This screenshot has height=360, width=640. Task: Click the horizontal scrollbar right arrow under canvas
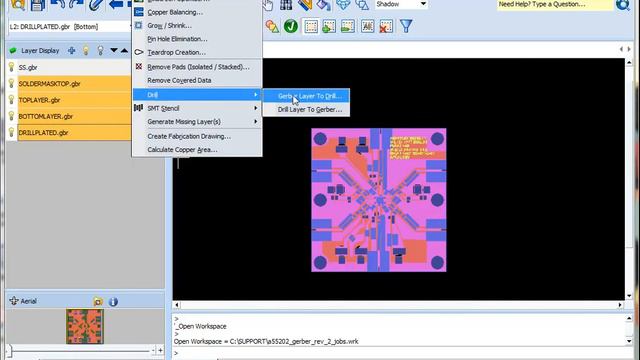(620, 305)
